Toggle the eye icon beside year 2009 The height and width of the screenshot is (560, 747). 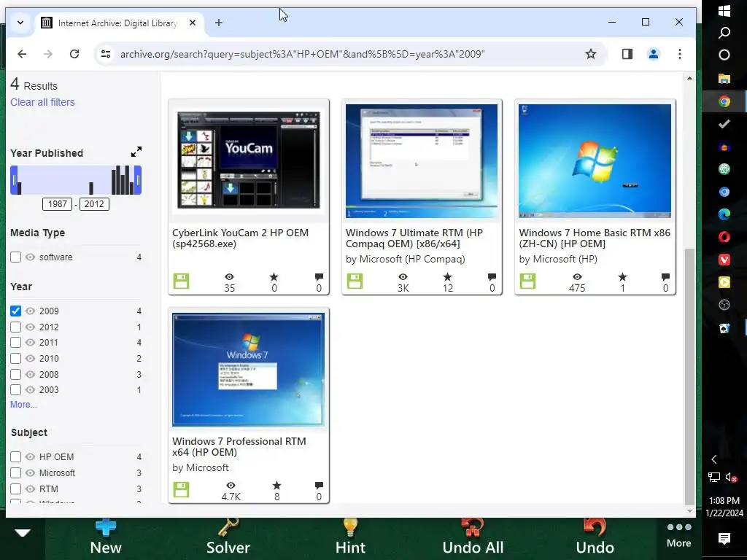[x=30, y=311]
